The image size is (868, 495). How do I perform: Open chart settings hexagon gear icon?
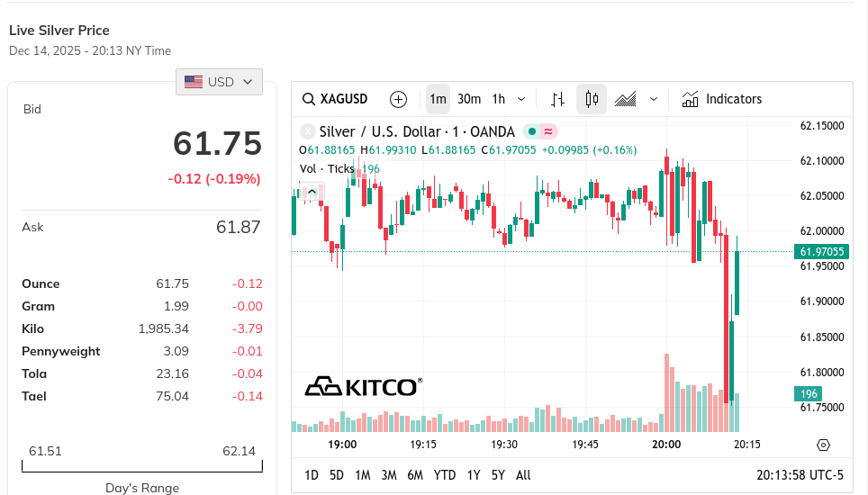click(x=823, y=445)
